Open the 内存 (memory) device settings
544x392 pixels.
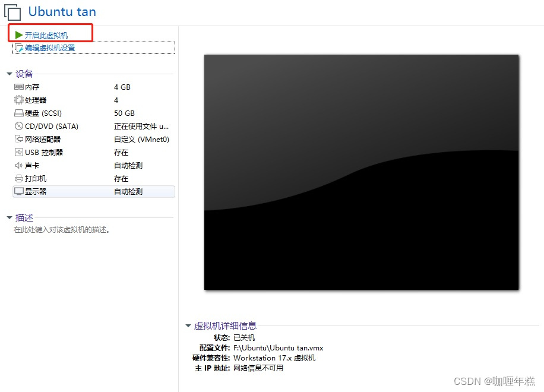click(31, 87)
